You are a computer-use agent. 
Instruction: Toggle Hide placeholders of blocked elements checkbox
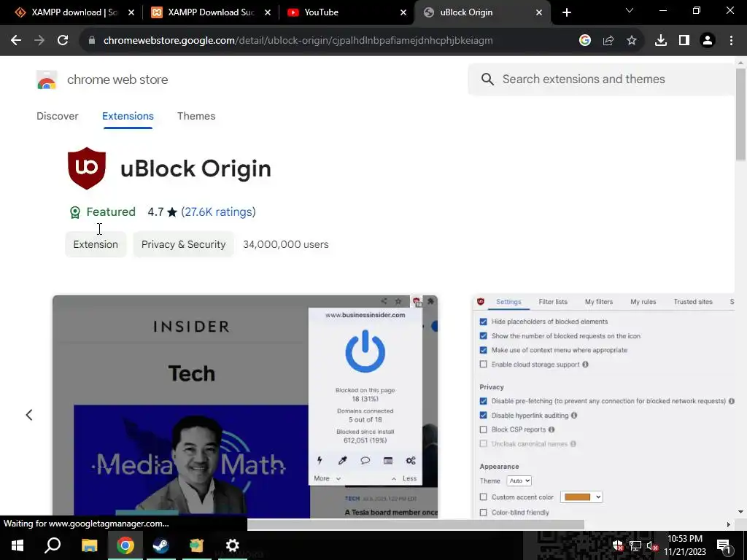click(483, 322)
